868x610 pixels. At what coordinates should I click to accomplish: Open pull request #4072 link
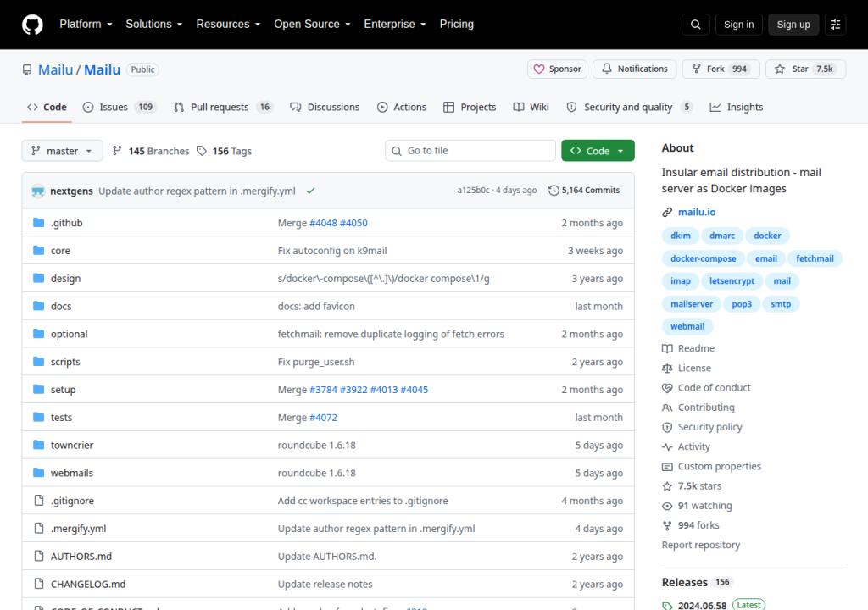point(323,418)
